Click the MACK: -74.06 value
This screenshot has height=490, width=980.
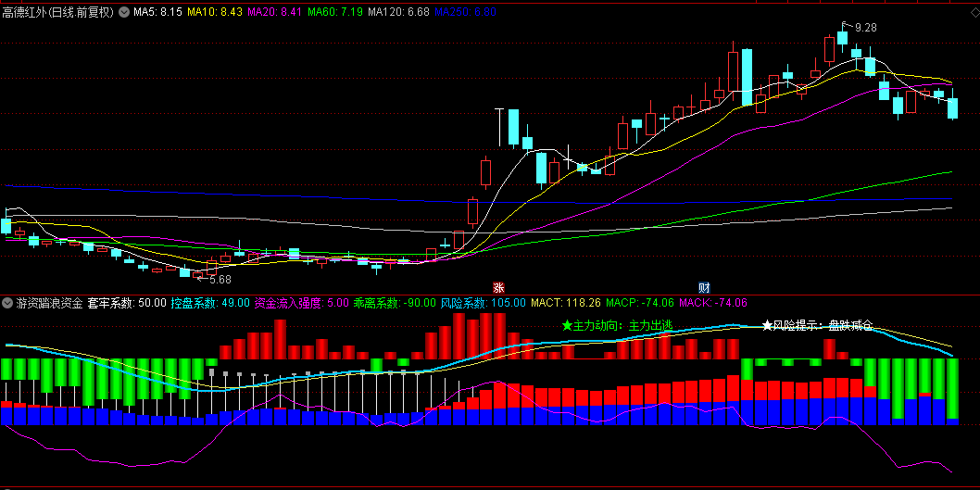(x=713, y=303)
